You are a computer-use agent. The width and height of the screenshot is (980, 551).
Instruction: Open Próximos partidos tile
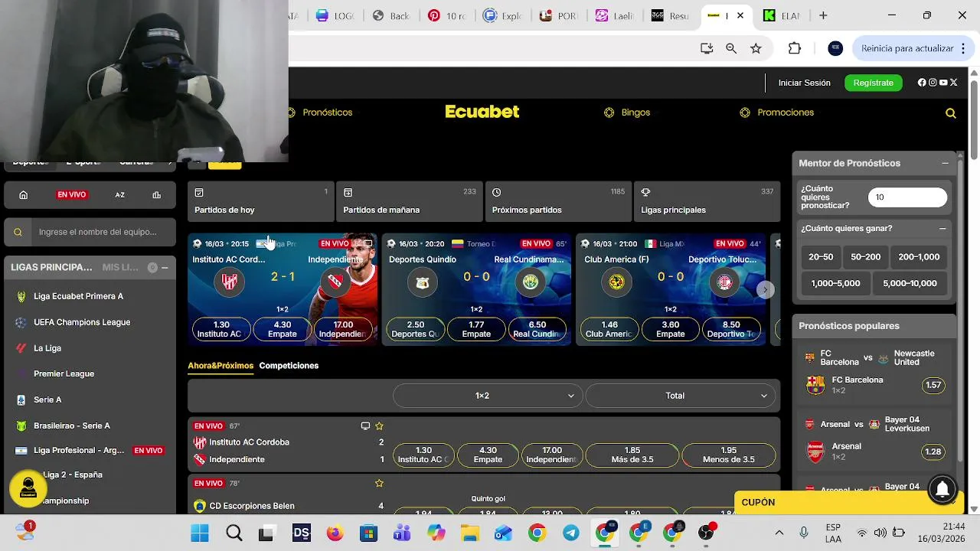point(558,201)
